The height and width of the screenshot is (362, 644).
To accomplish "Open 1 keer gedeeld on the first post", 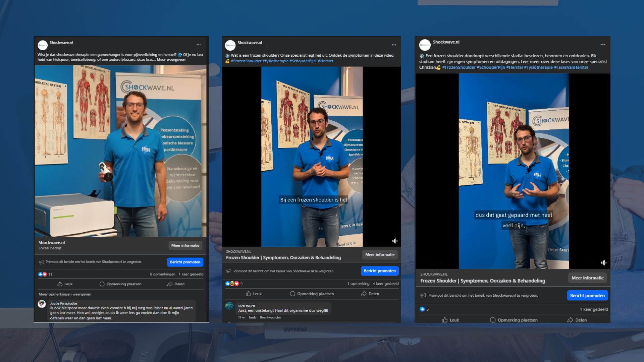I will coord(191,274).
